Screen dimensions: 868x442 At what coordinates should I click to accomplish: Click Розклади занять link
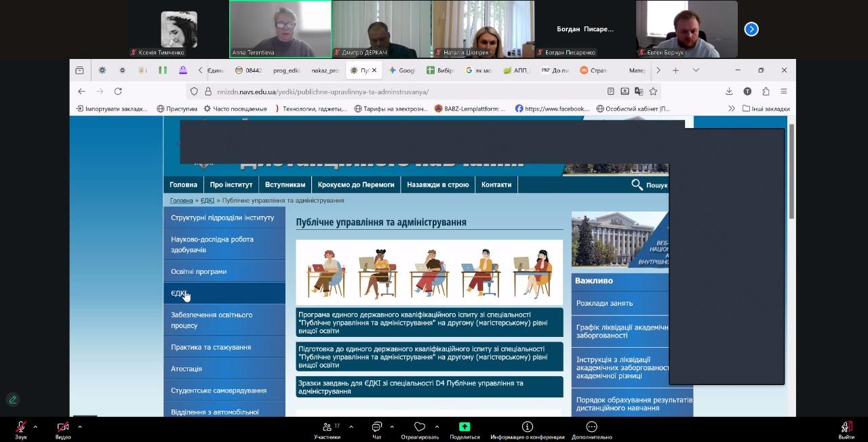pyautogui.click(x=604, y=303)
